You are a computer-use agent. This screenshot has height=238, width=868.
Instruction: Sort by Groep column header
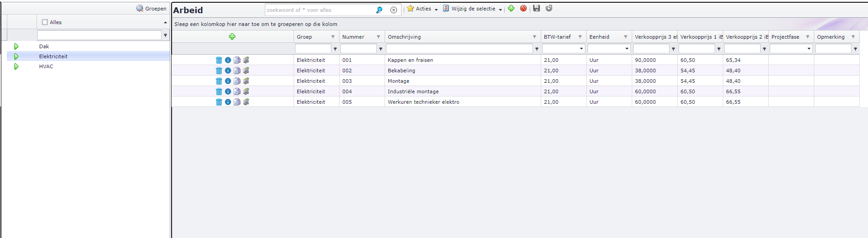pos(305,37)
